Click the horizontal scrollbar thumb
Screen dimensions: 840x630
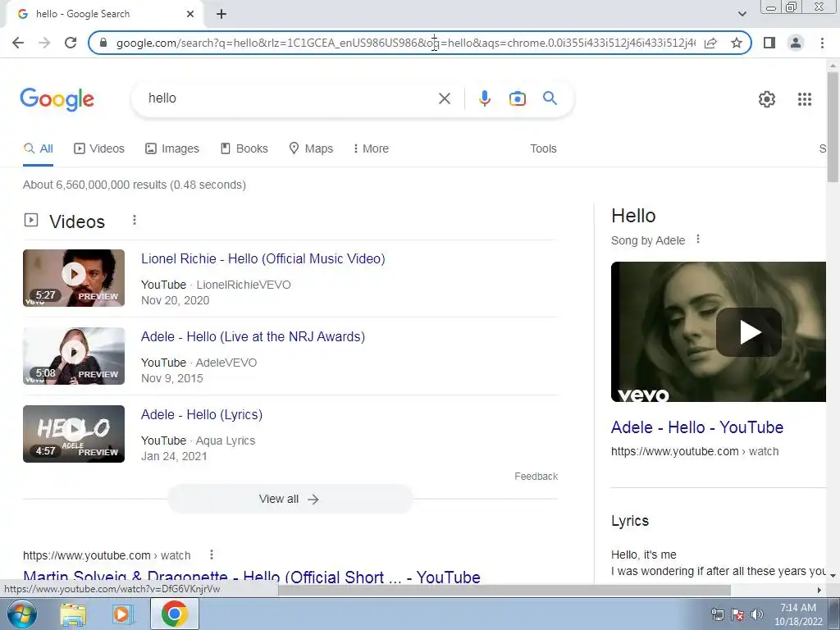[504, 591]
